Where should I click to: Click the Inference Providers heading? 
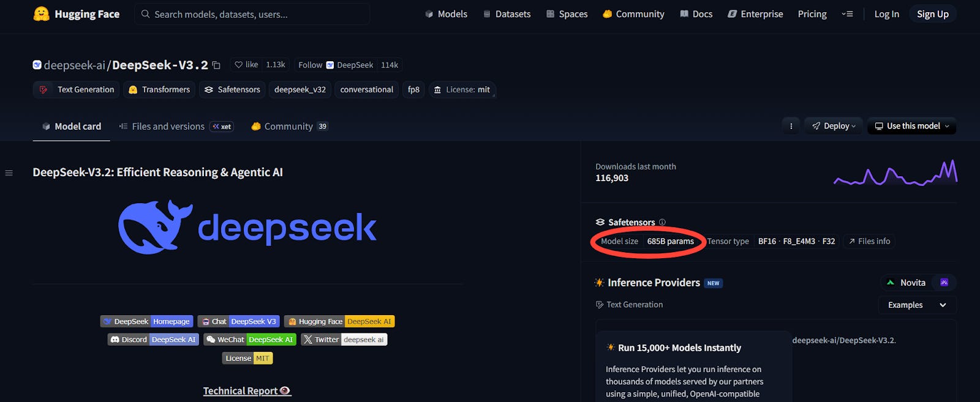[x=654, y=283]
